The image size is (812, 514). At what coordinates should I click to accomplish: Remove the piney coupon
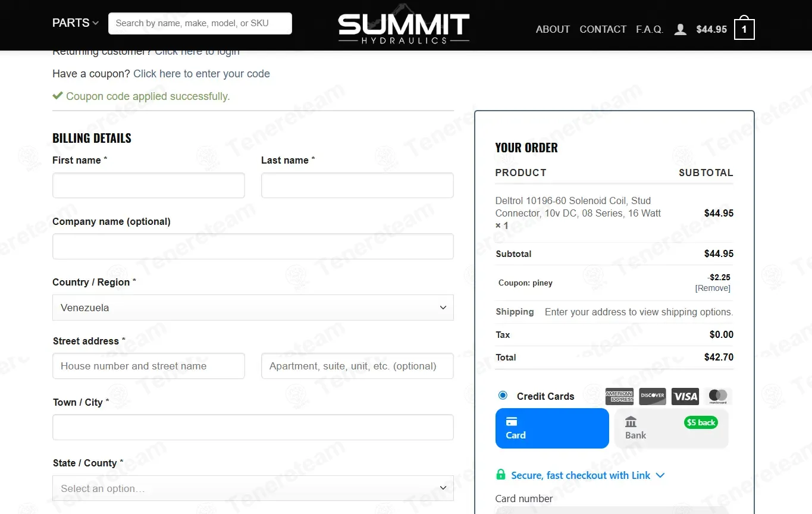pyautogui.click(x=713, y=288)
